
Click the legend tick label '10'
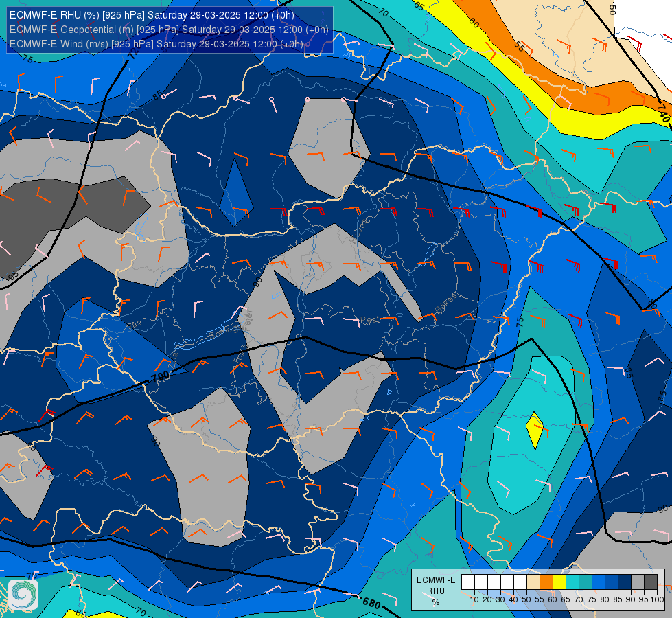point(474,599)
